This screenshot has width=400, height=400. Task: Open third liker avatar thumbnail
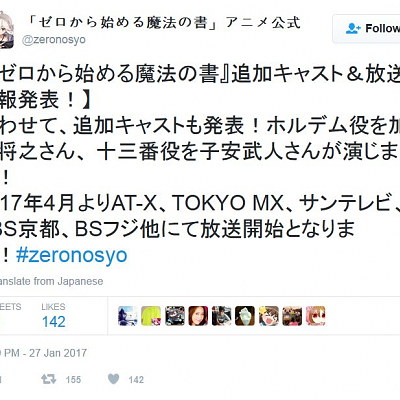coord(175,316)
